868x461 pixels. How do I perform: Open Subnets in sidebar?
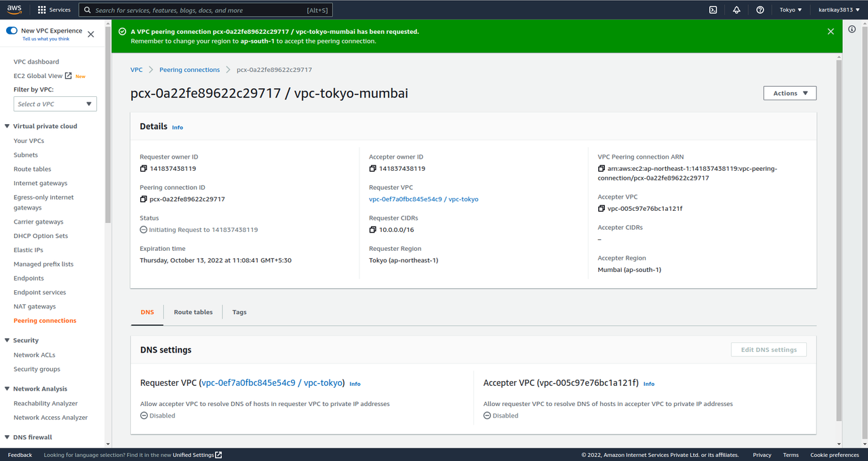click(26, 155)
